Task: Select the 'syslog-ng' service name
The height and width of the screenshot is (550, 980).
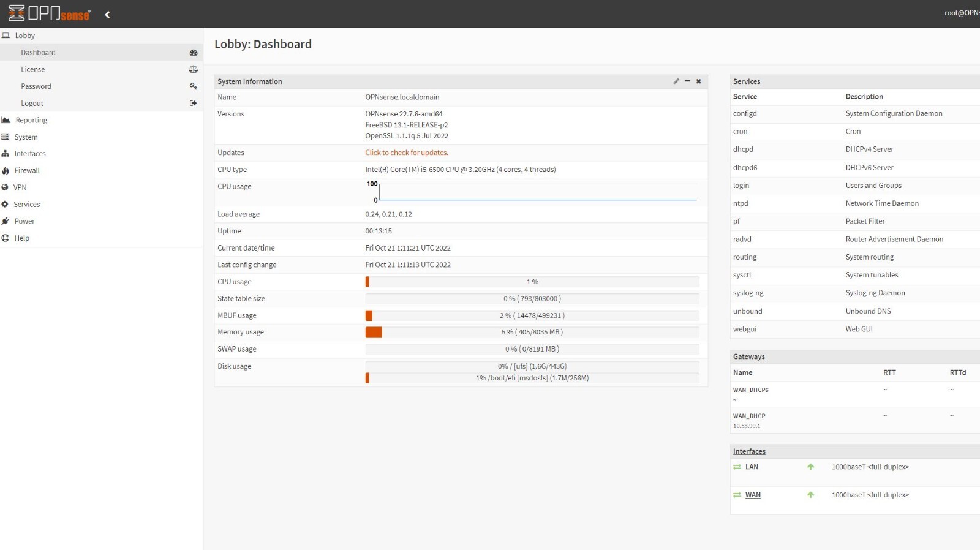Action: 748,293
